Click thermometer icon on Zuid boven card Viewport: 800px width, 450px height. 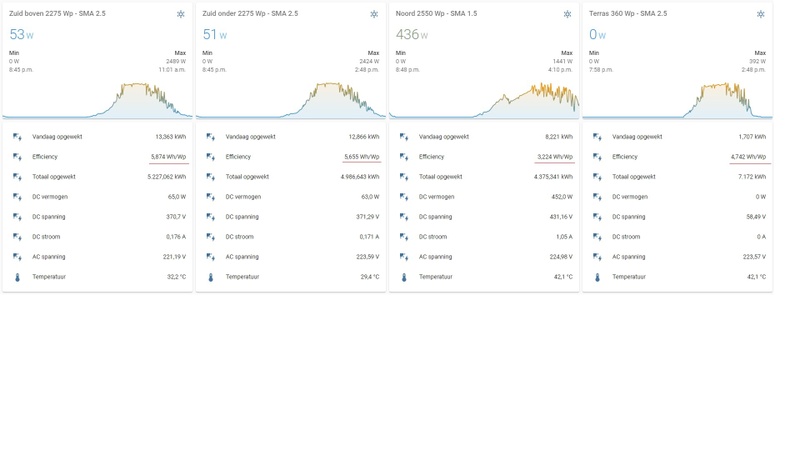point(17,277)
